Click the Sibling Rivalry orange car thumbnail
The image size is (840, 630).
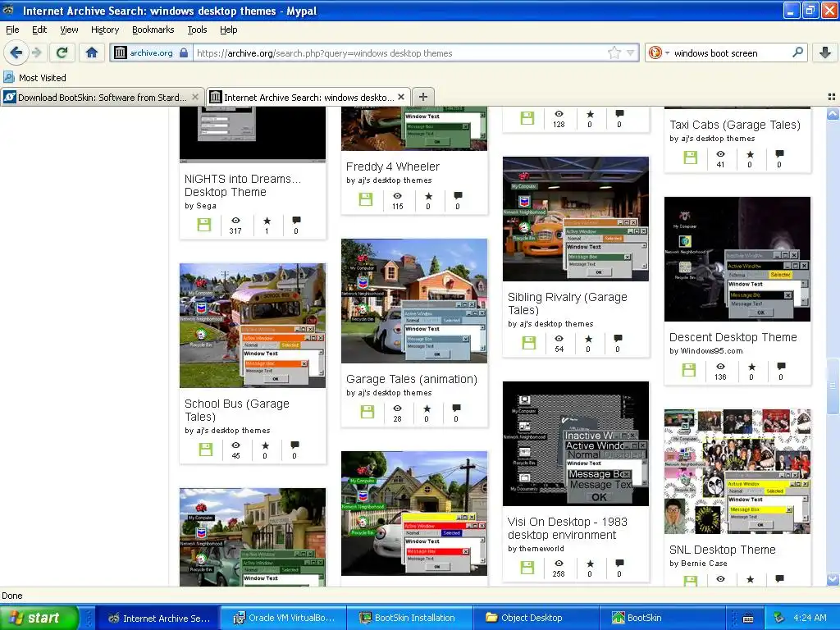coord(575,219)
